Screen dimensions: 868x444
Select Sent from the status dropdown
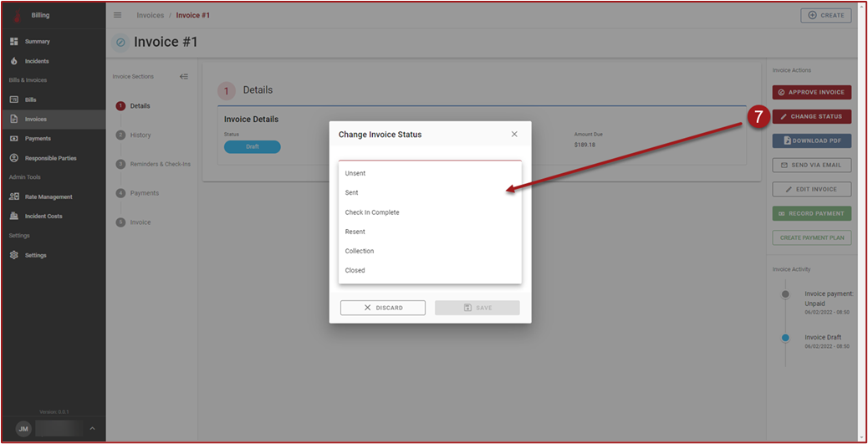click(351, 193)
